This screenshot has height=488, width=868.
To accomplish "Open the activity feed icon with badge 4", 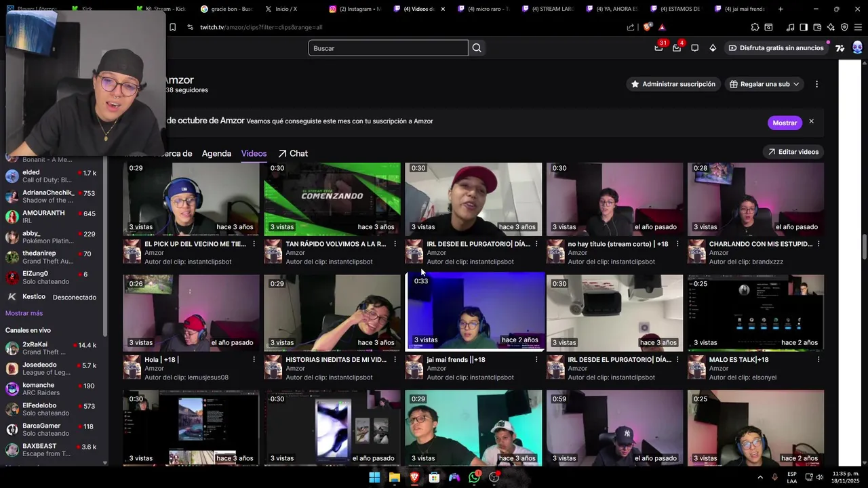I will point(677,48).
